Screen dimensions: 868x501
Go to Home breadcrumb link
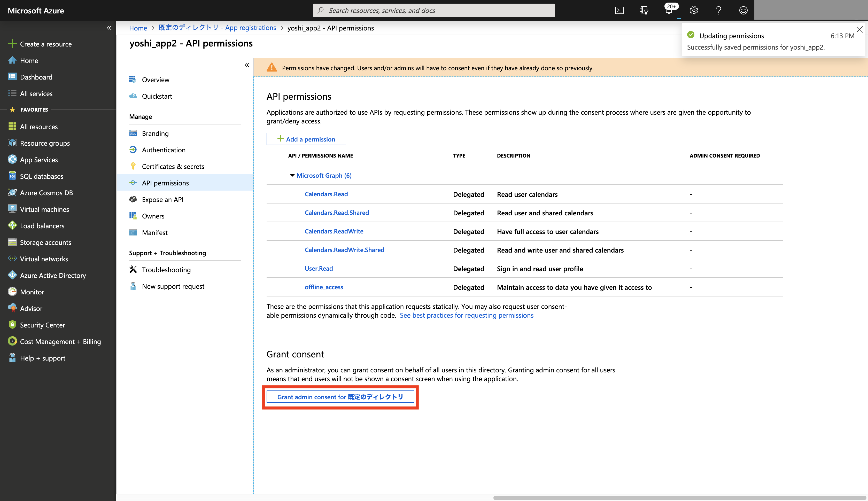coord(138,28)
